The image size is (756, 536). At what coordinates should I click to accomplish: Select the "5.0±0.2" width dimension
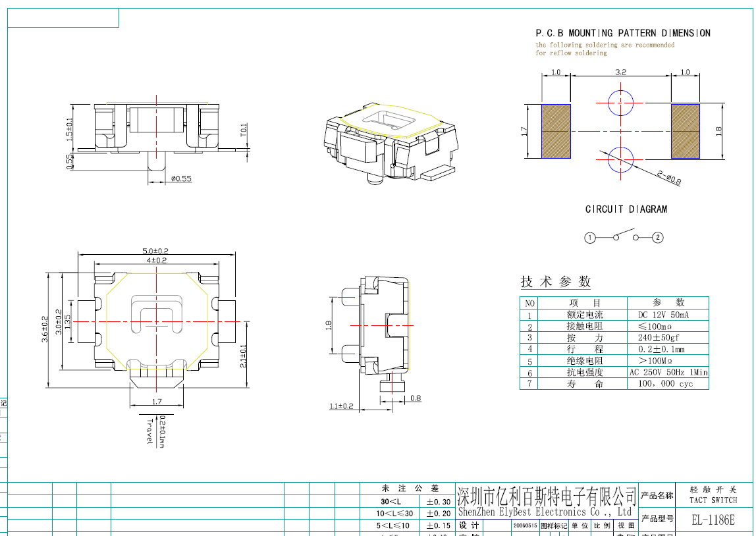pyautogui.click(x=155, y=251)
